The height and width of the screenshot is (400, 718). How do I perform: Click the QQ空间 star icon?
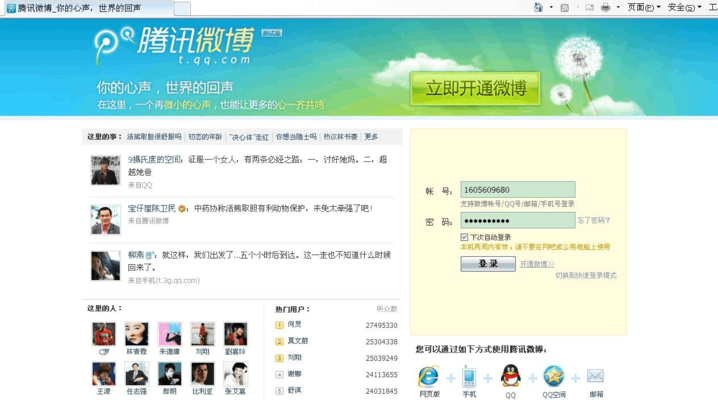(554, 376)
